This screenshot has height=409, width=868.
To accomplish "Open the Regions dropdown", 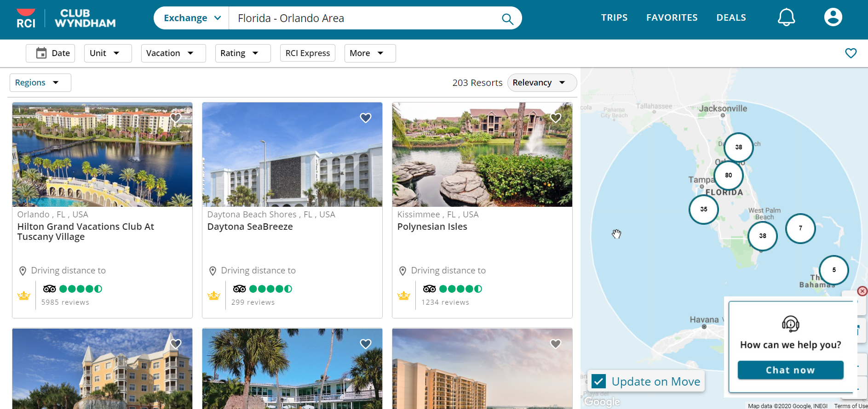I will tap(40, 83).
